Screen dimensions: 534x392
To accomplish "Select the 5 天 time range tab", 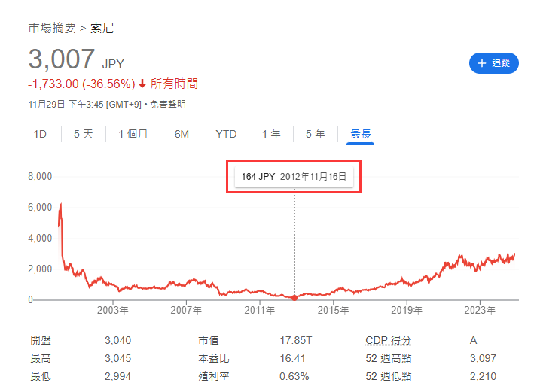I will pyautogui.click(x=84, y=134).
